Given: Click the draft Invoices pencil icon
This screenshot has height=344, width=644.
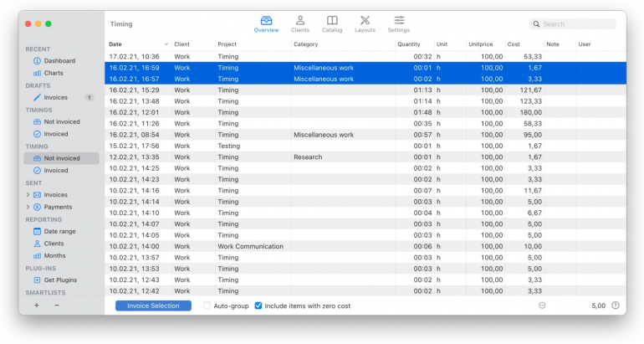Looking at the screenshot, I should [x=37, y=97].
